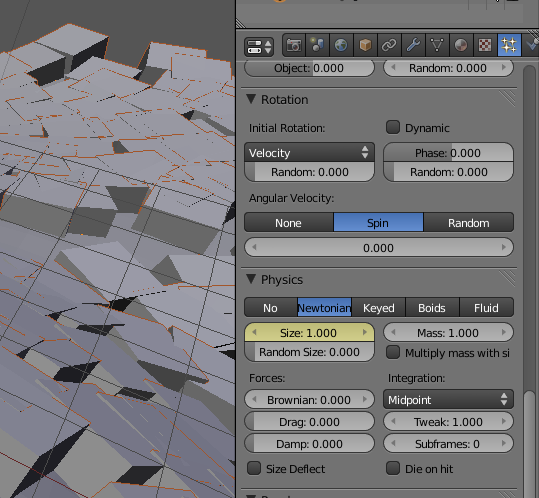Open the Midpoint integration dropdown
Viewport: 539px width, 498px height.
click(x=448, y=399)
